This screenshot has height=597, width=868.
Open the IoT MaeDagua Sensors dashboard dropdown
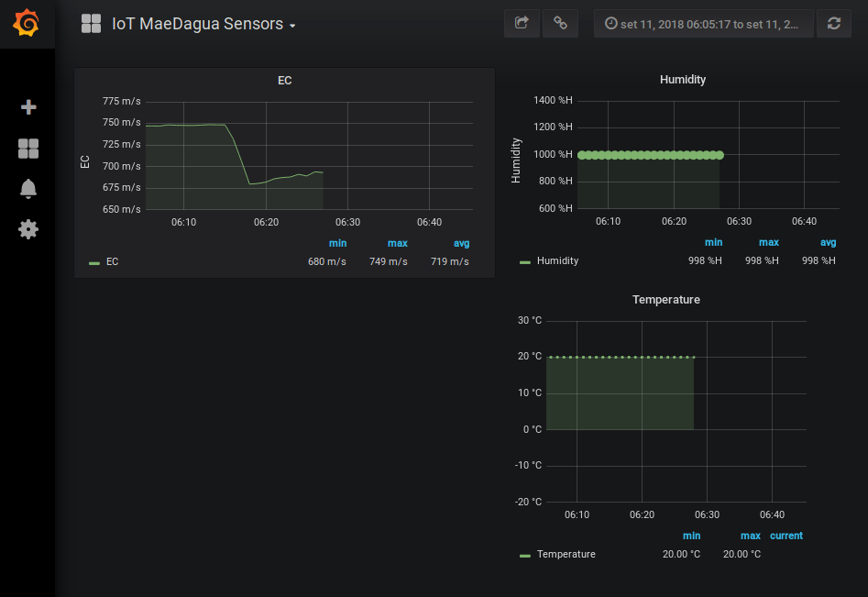point(203,25)
